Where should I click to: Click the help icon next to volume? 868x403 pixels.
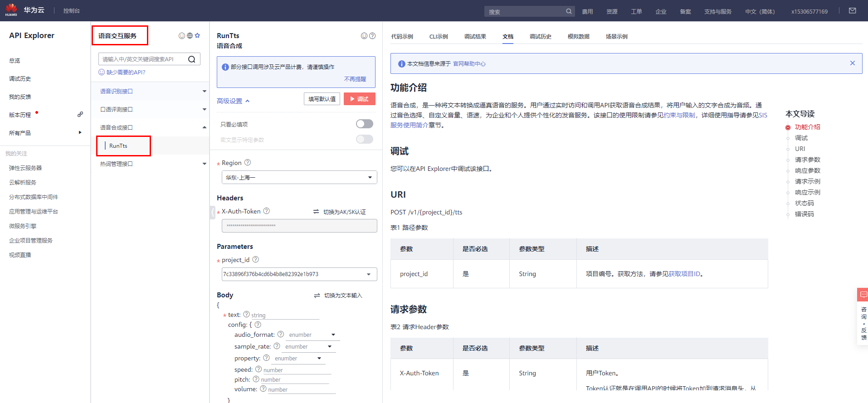click(x=263, y=388)
